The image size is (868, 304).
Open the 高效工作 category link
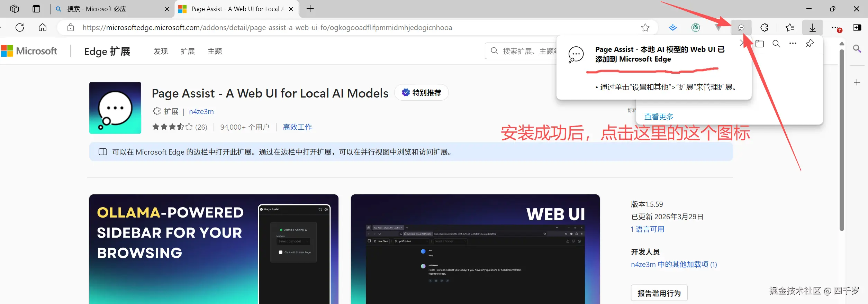pyautogui.click(x=297, y=127)
